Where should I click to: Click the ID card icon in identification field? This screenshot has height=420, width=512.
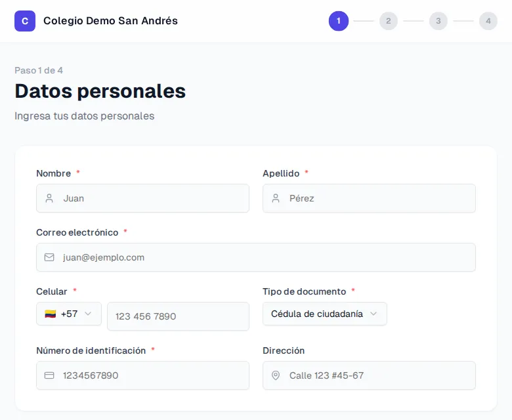[49, 375]
